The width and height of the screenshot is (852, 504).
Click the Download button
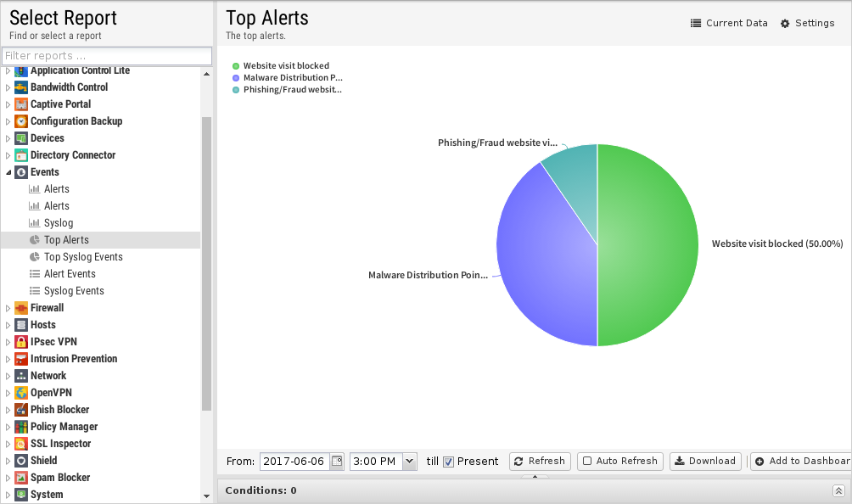coord(704,461)
